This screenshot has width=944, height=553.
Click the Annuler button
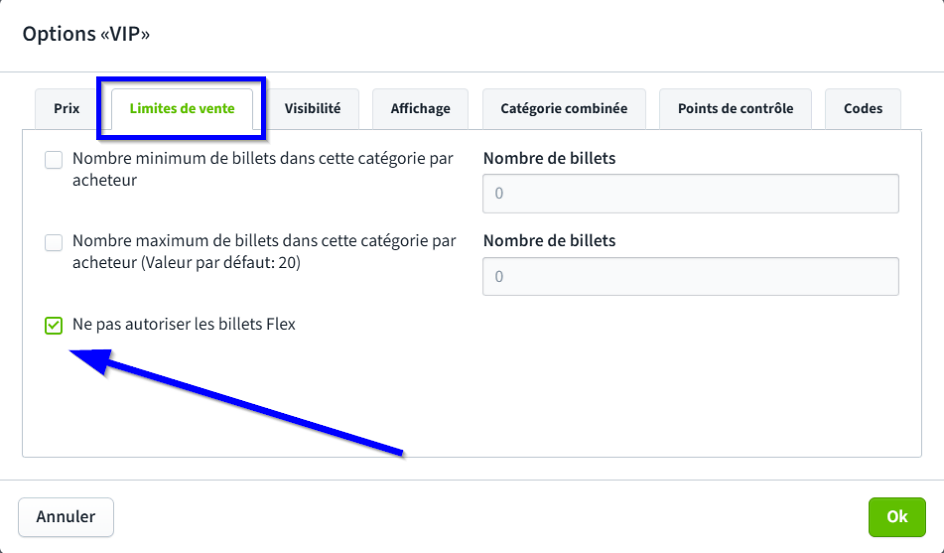coord(66,517)
